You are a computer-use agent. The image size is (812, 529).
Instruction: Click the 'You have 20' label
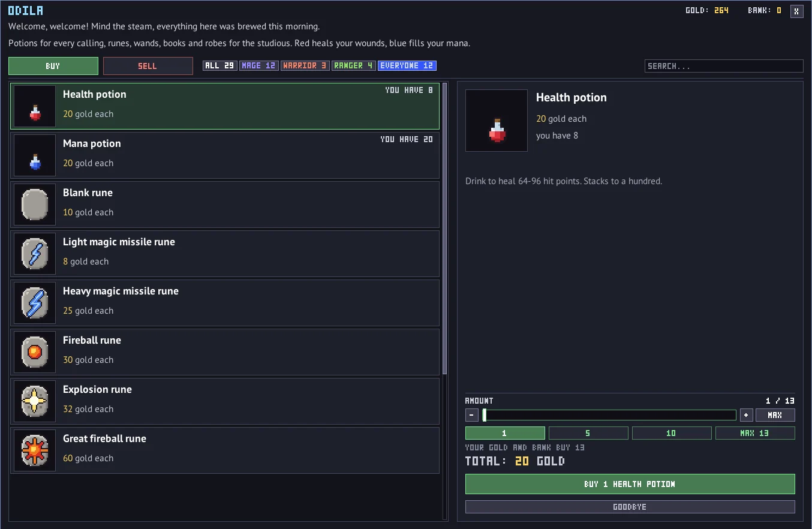click(407, 139)
